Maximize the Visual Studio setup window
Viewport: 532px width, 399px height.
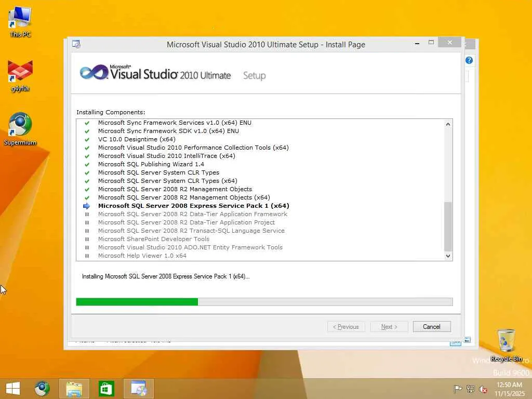[431, 43]
